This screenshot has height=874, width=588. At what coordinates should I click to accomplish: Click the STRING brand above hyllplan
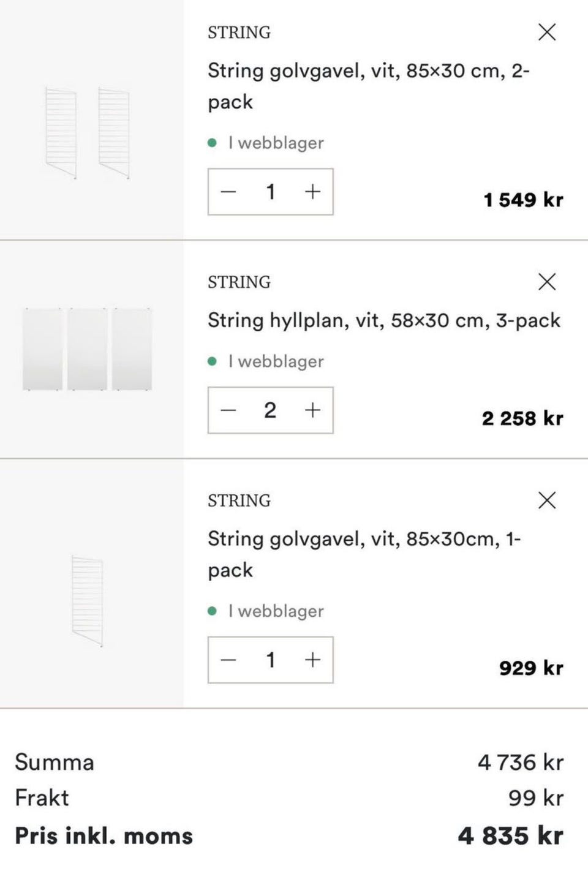coord(239,282)
